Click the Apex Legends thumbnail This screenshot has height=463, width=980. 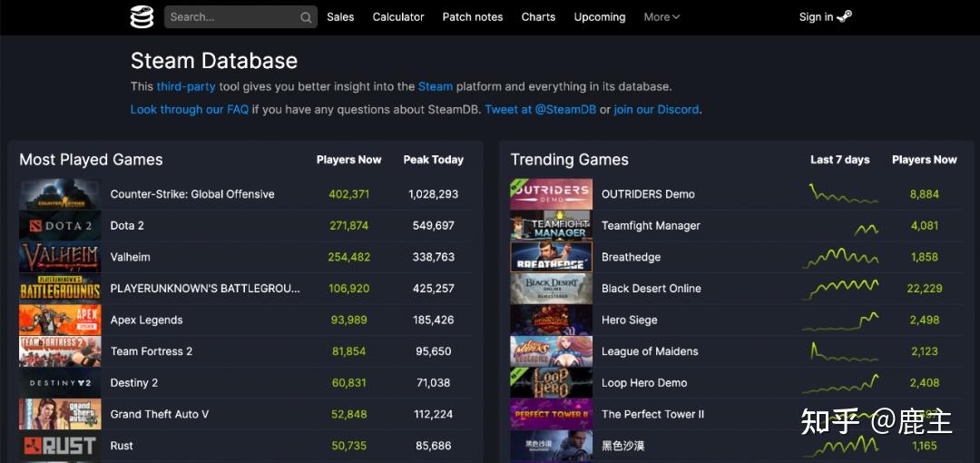pyautogui.click(x=60, y=320)
